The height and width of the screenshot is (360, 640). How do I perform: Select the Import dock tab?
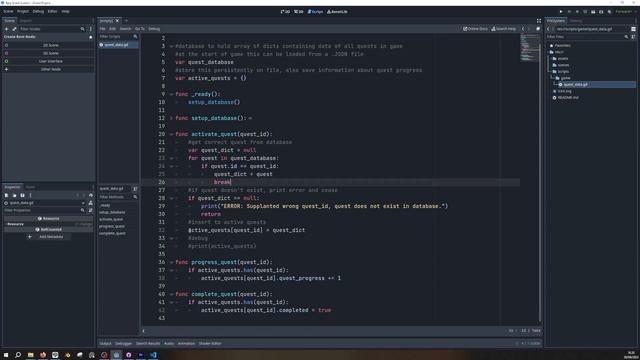click(x=26, y=20)
